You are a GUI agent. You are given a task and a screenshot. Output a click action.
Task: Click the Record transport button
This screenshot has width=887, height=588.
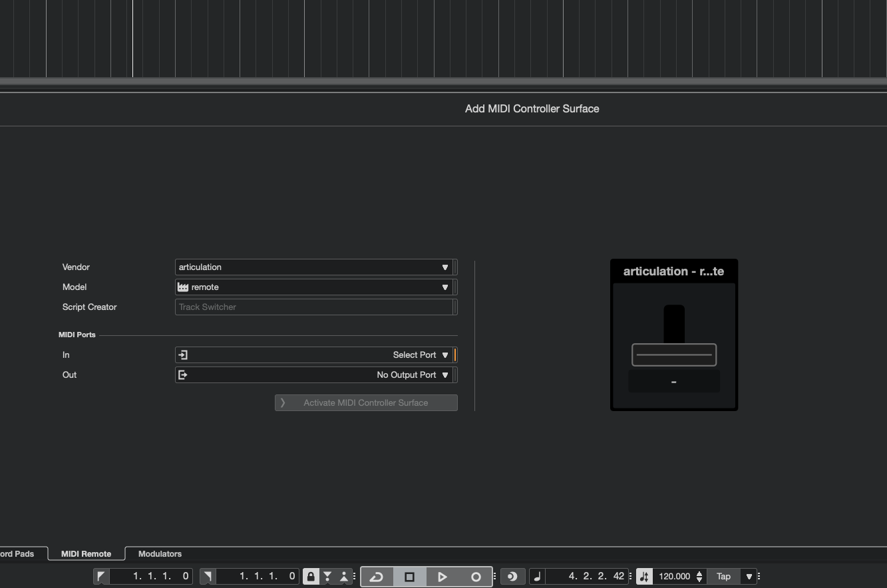click(476, 577)
